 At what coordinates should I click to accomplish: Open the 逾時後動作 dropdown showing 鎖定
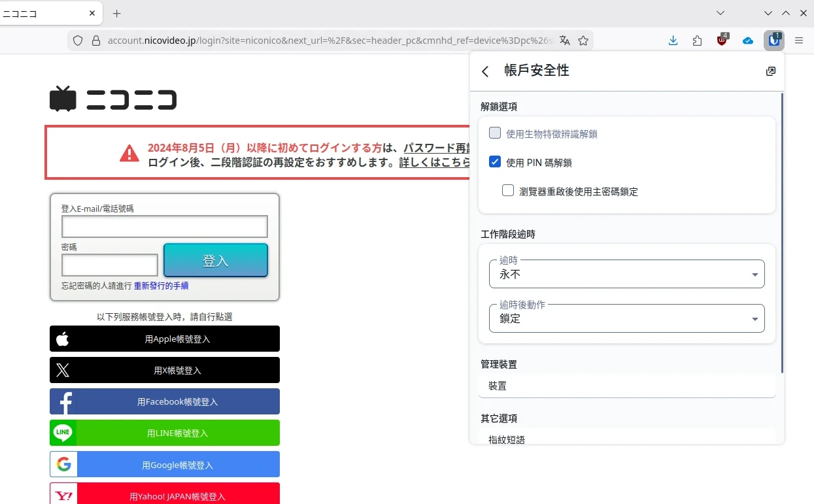pyautogui.click(x=626, y=318)
